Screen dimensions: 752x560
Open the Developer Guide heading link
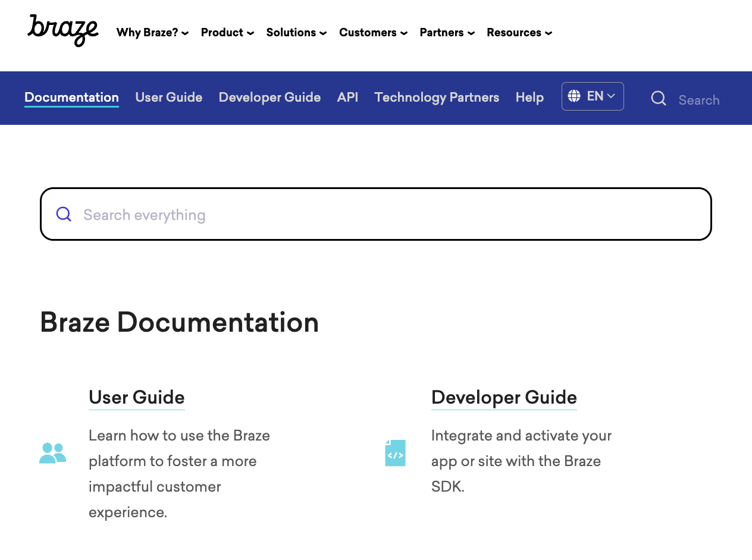tap(504, 397)
